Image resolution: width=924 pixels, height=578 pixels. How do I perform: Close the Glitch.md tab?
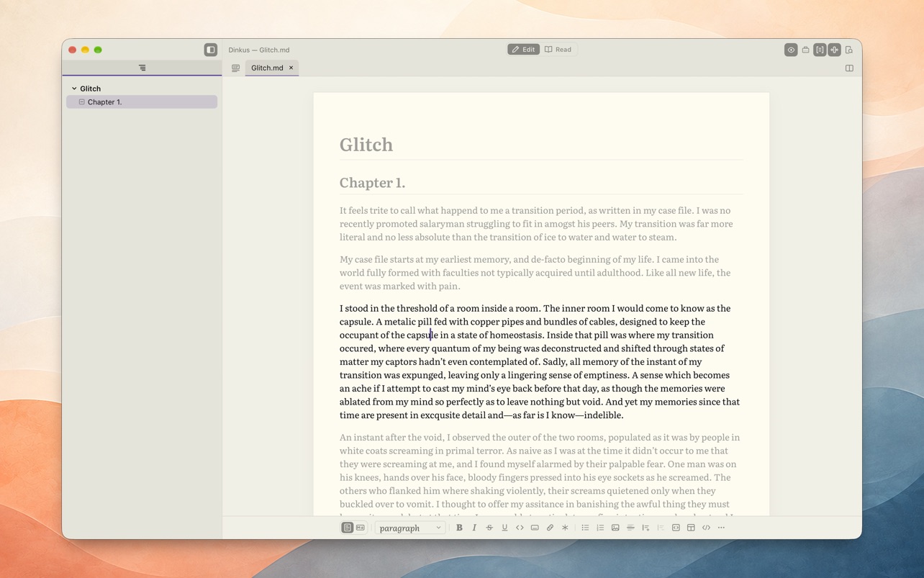point(291,68)
